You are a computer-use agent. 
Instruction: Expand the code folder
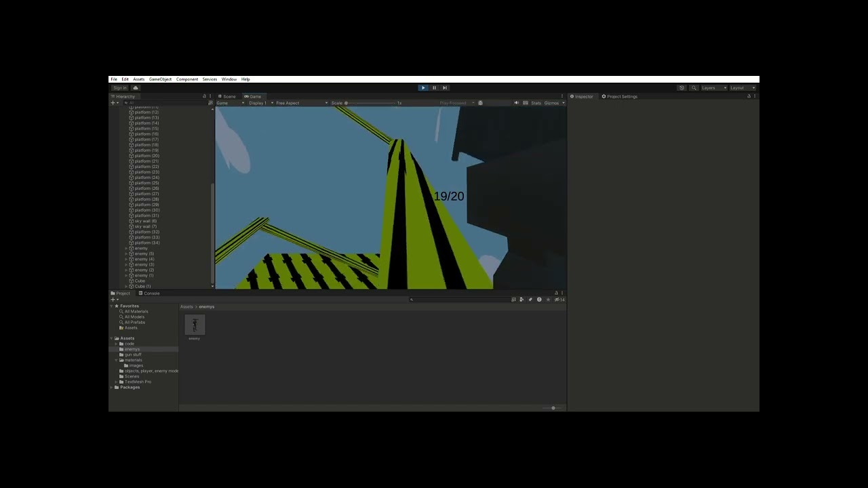pos(116,344)
